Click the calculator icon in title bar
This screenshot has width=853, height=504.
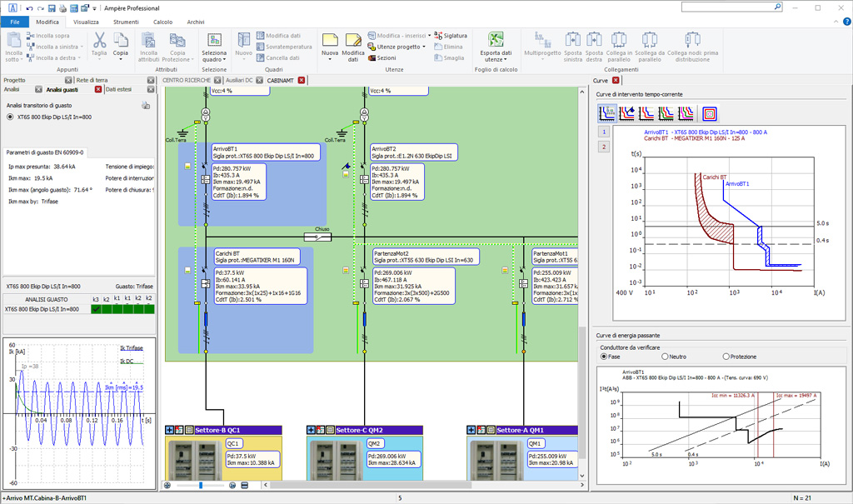pos(73,8)
